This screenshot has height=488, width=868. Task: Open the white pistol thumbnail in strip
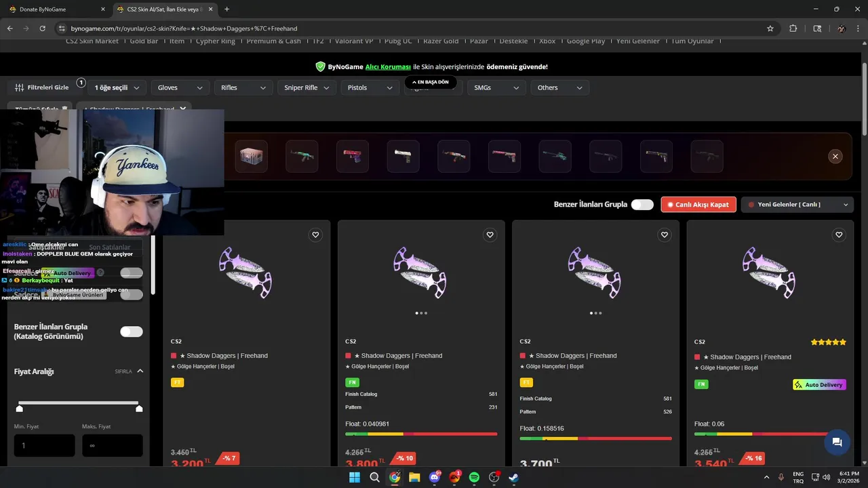(403, 156)
